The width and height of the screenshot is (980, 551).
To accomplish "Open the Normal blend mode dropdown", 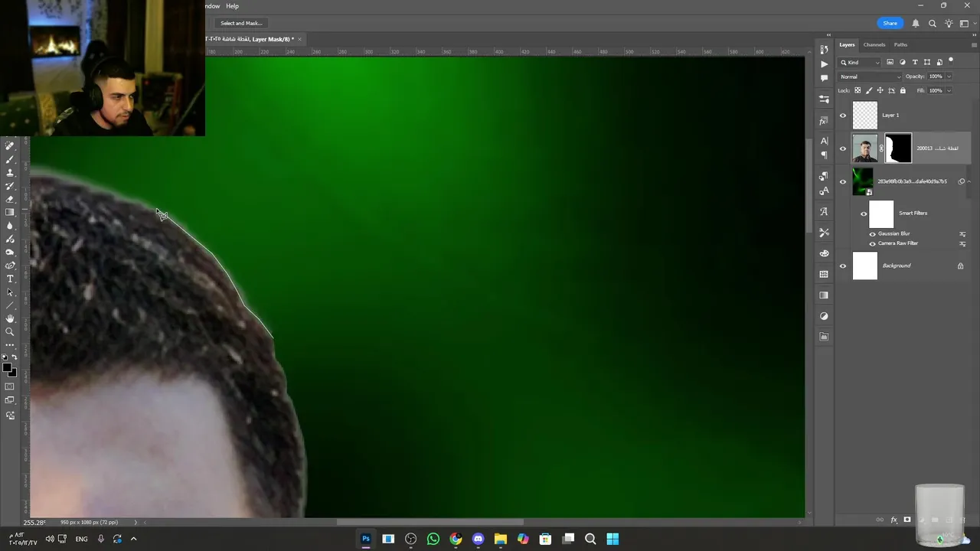I will [x=871, y=77].
